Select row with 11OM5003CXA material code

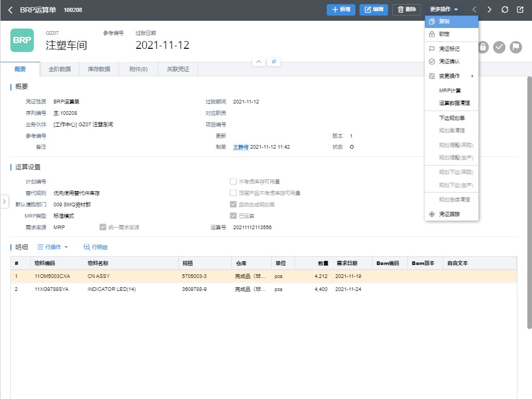[263, 276]
